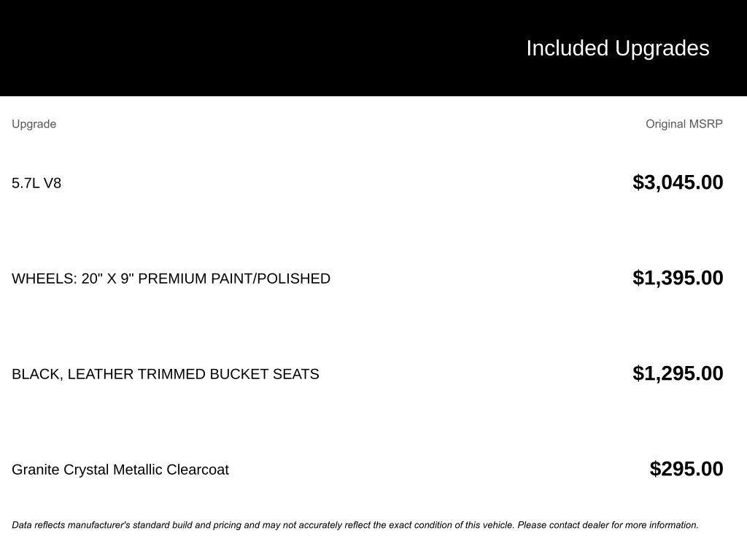Click the words "PREMIUM PAINT/POLISHED"

234,279
